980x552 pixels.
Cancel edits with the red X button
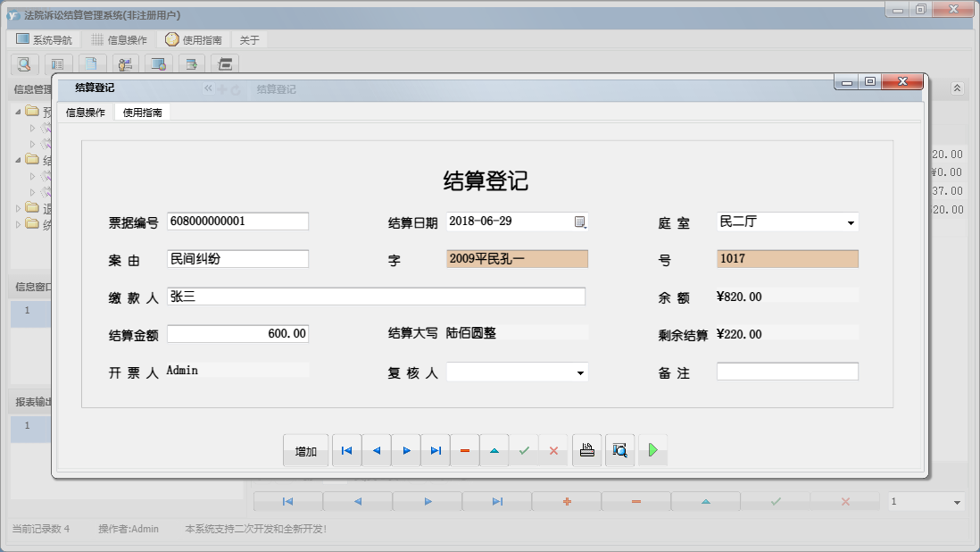[553, 450]
